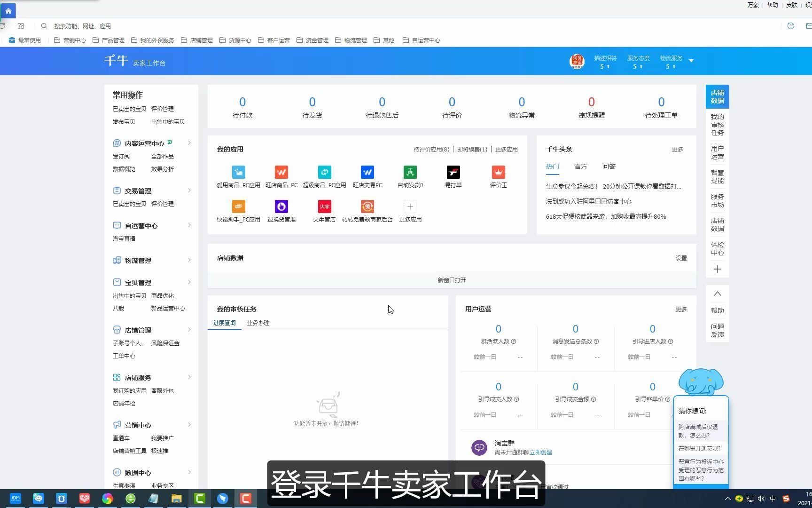Open headline 法到成功入驻阿里巴巴访客中心

pos(589,201)
